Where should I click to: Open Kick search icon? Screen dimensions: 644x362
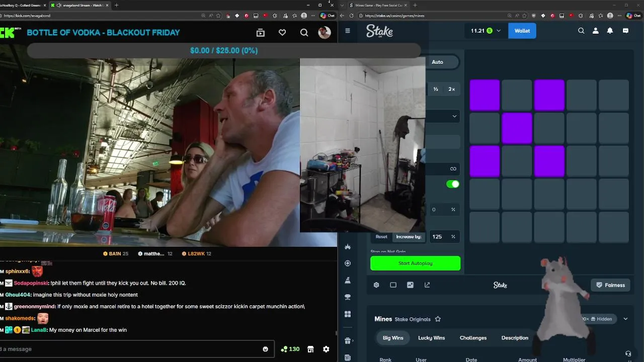tap(304, 33)
